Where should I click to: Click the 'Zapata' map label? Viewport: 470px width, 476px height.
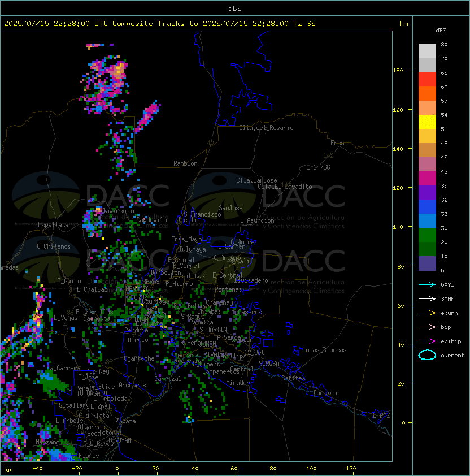point(125,421)
